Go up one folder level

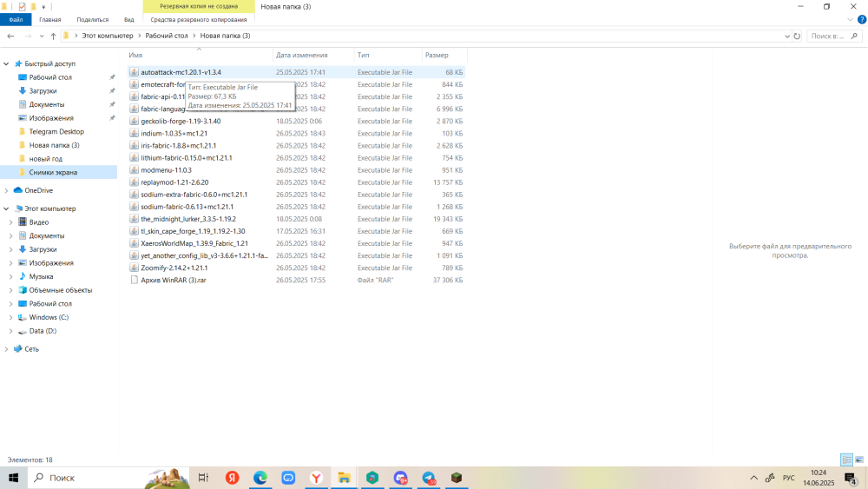53,36
